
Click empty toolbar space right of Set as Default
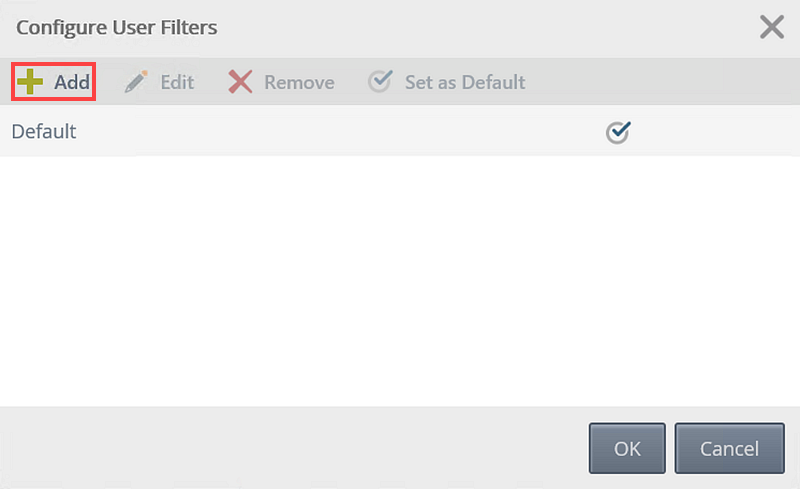[662, 82]
